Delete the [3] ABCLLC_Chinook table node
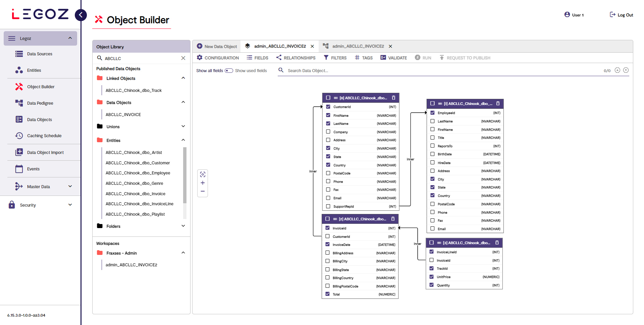 (x=497, y=243)
